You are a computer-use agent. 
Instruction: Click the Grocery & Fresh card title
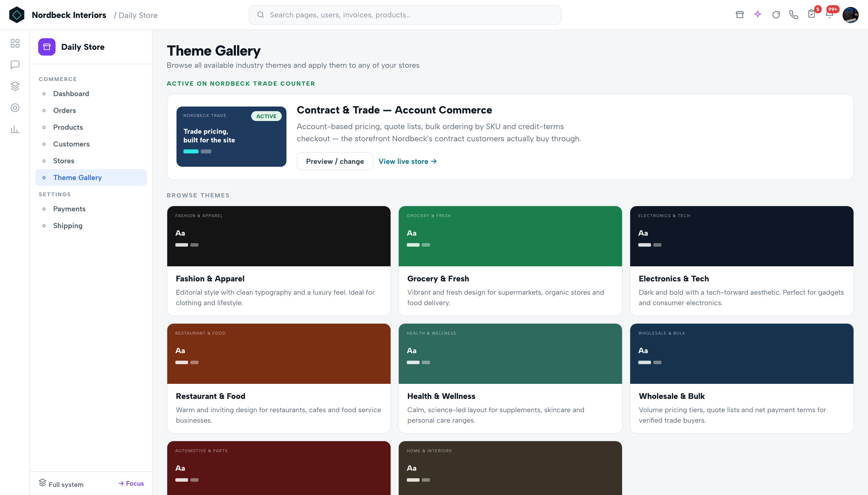click(438, 279)
